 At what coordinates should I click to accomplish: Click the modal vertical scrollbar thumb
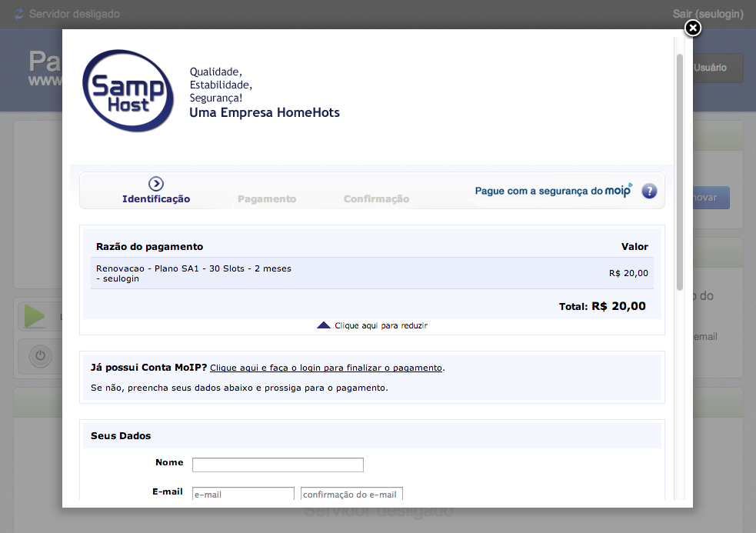[x=680, y=172]
